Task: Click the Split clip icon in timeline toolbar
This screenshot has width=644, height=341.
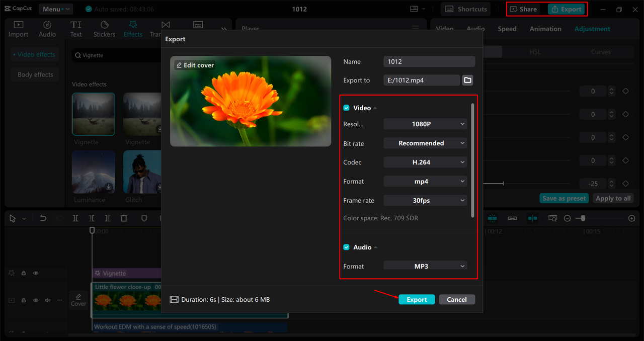Action: point(75,218)
